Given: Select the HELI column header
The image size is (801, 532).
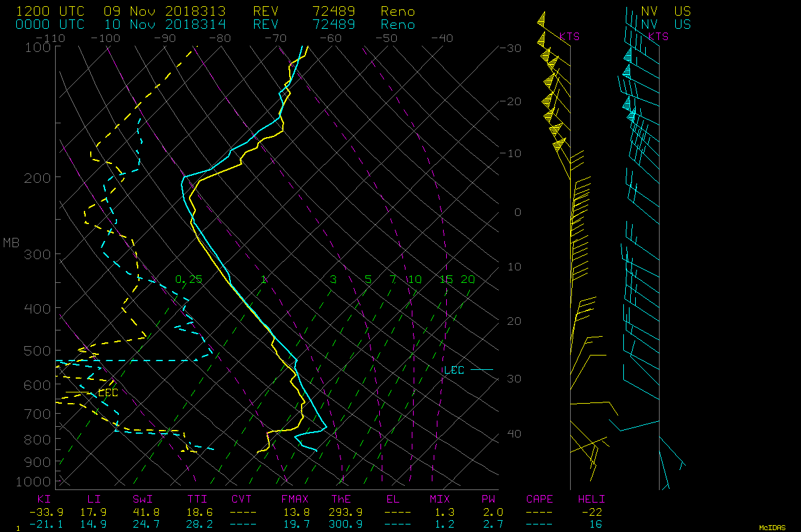Looking at the screenshot, I should tap(591, 499).
